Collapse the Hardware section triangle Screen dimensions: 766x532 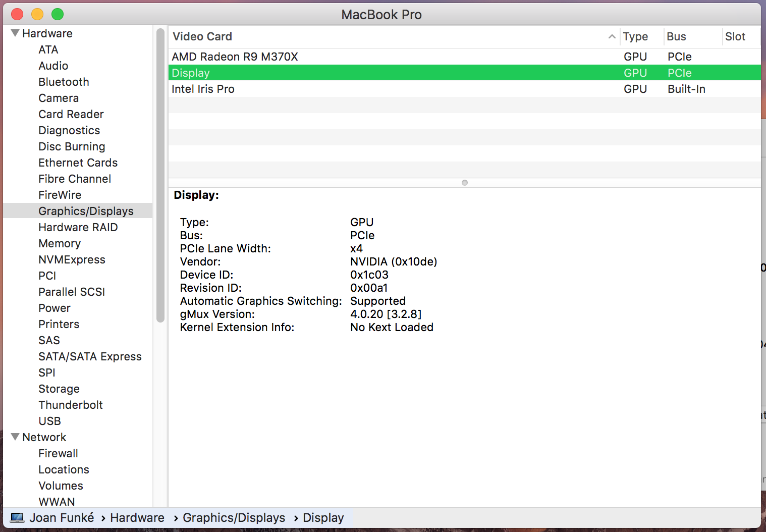[15, 33]
